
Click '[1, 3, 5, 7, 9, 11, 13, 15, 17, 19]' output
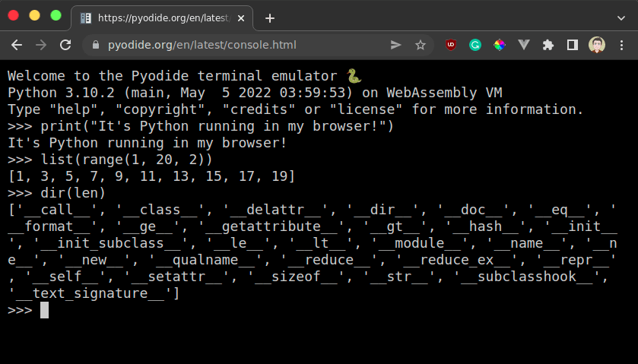click(151, 176)
